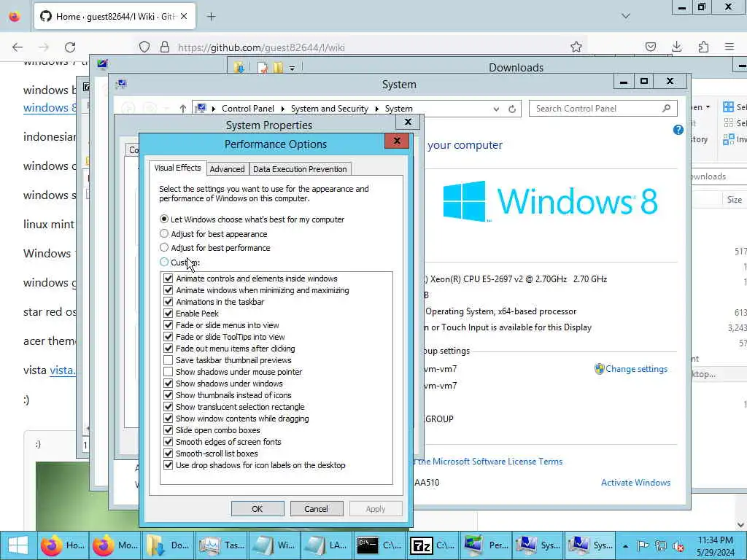Open Firefox extensions puzzle icon

click(x=703, y=47)
